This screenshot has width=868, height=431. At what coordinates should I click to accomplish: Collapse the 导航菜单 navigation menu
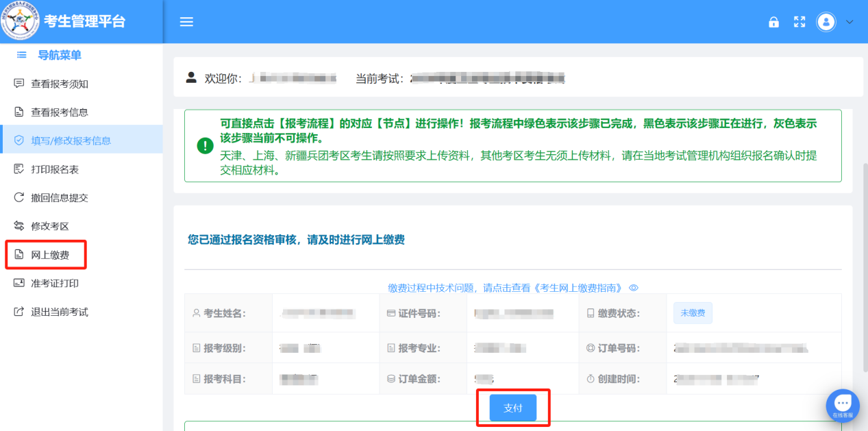coord(20,55)
